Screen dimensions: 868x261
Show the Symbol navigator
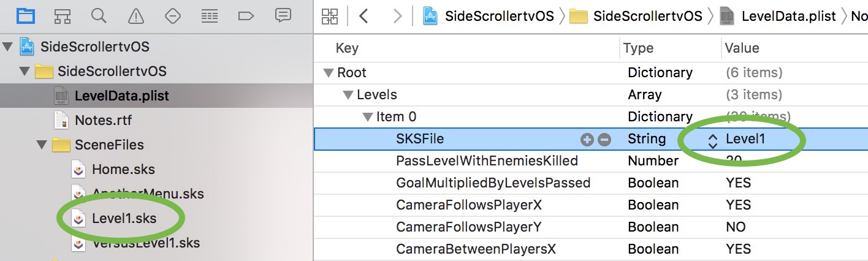[x=62, y=16]
